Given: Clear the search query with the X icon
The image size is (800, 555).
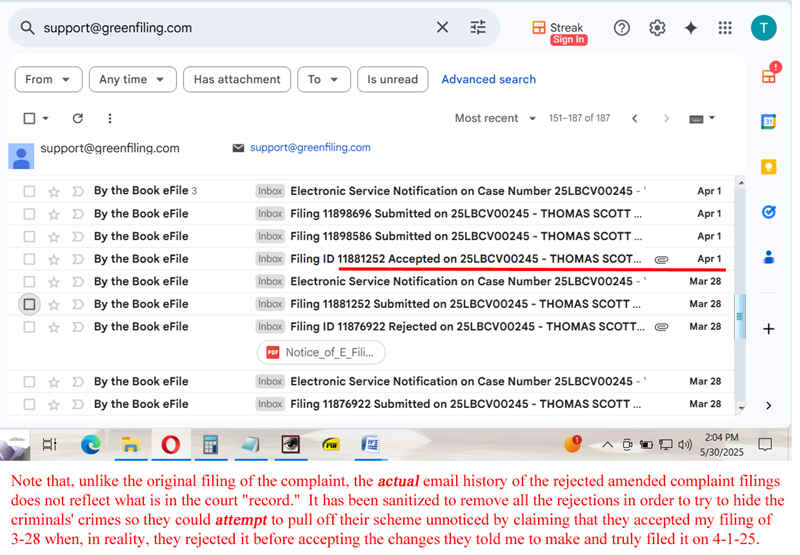Looking at the screenshot, I should (442, 28).
